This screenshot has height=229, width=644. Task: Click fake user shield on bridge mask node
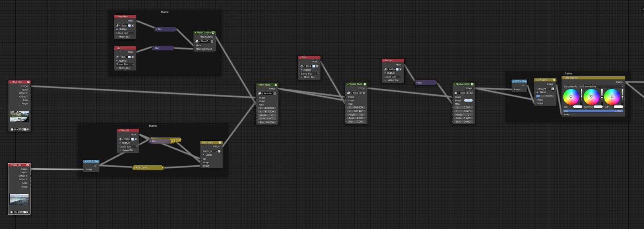[397, 69]
